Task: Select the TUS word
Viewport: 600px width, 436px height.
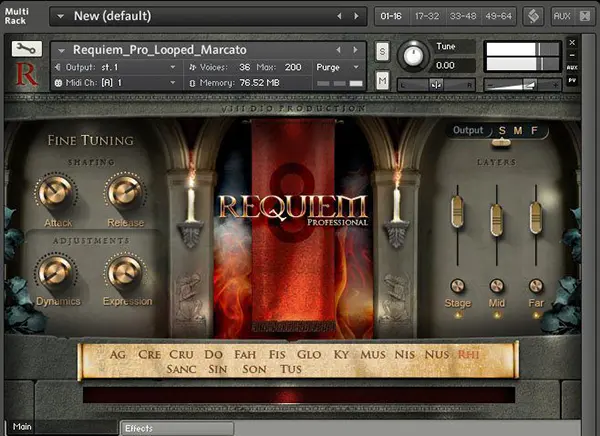Action: (290, 369)
